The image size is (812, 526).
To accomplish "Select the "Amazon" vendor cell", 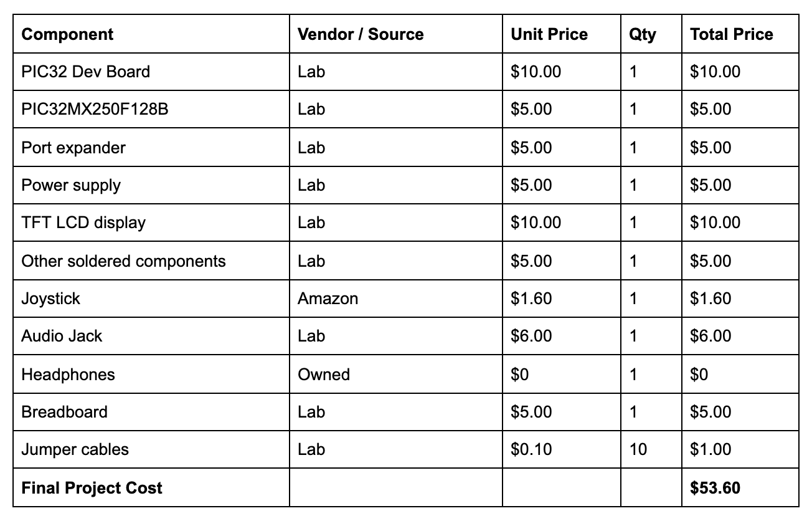I will [x=328, y=299].
